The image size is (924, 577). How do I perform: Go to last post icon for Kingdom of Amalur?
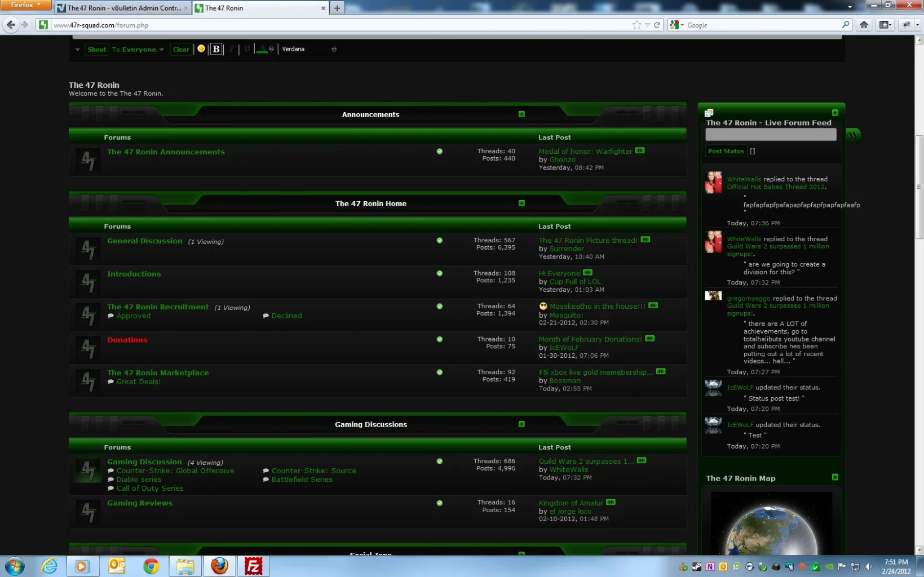click(611, 502)
